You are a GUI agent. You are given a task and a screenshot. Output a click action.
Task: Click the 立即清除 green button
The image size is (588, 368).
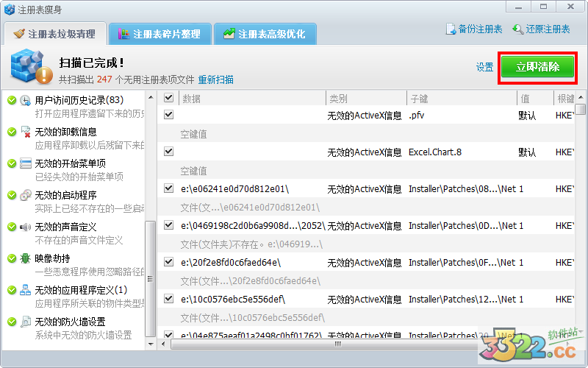[537, 67]
